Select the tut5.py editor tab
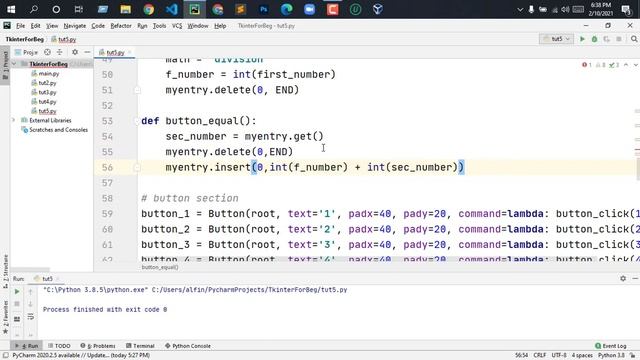This screenshot has height=360, width=640. tap(115, 52)
